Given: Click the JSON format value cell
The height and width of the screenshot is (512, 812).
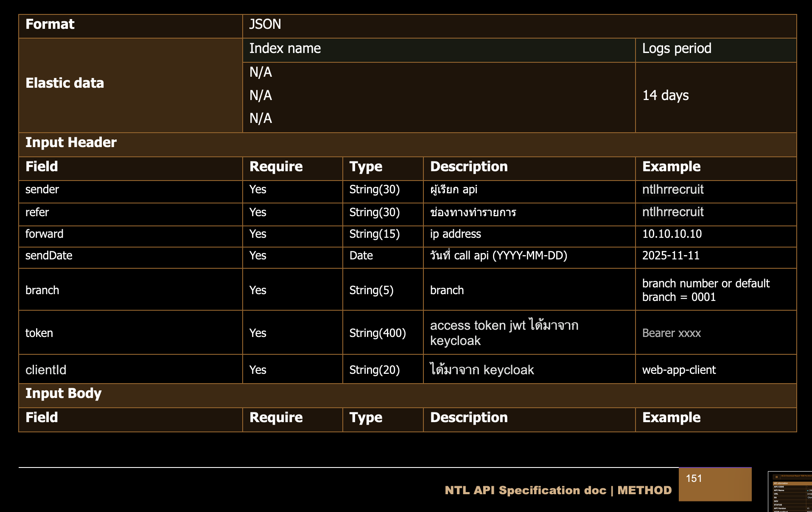Looking at the screenshot, I should tap(519, 25).
